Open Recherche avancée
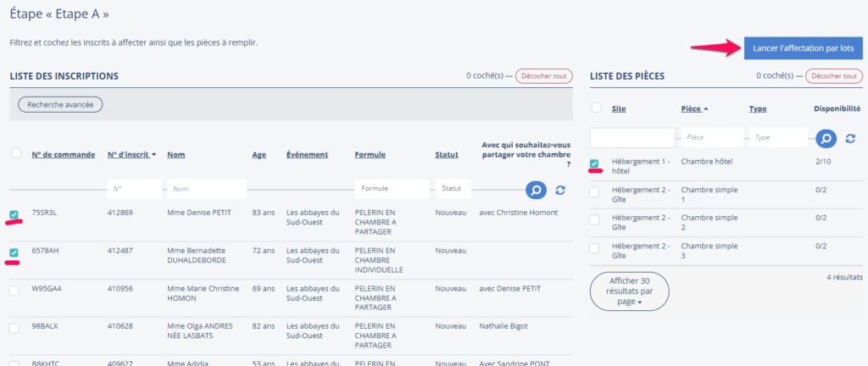Screen dimensions: 868x366 pos(60,104)
